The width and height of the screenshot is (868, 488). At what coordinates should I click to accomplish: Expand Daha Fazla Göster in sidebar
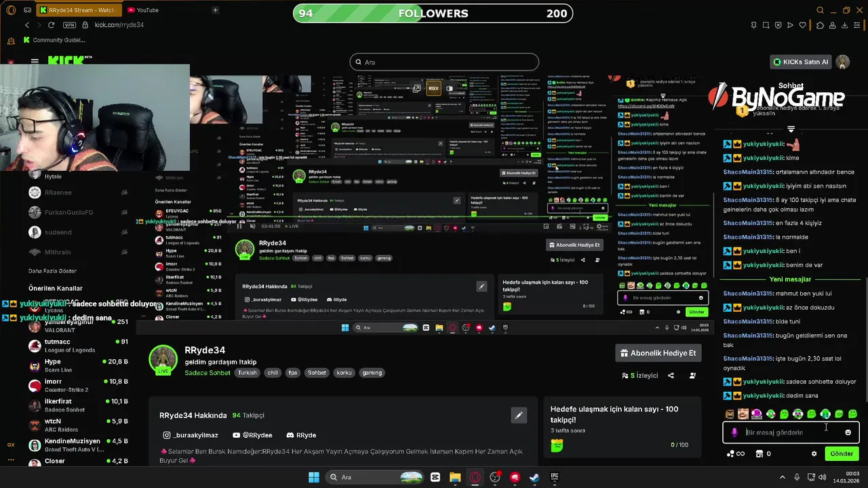52,271
